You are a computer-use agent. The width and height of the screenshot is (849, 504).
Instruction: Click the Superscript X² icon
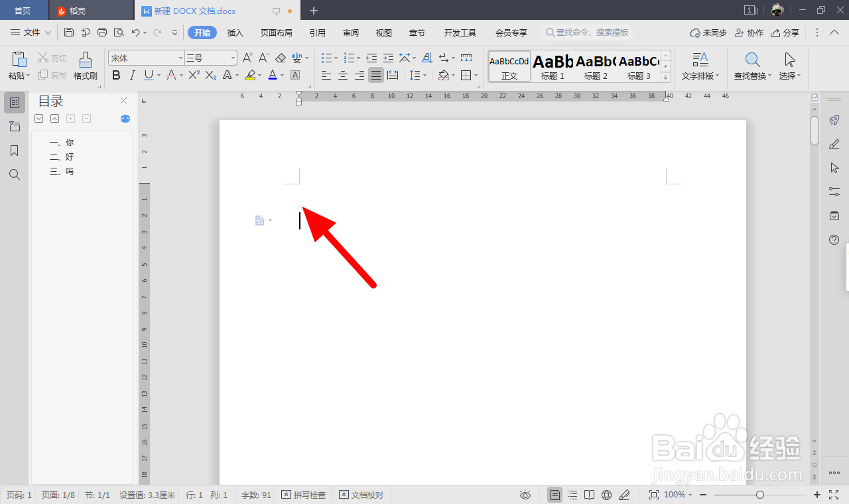(x=194, y=76)
